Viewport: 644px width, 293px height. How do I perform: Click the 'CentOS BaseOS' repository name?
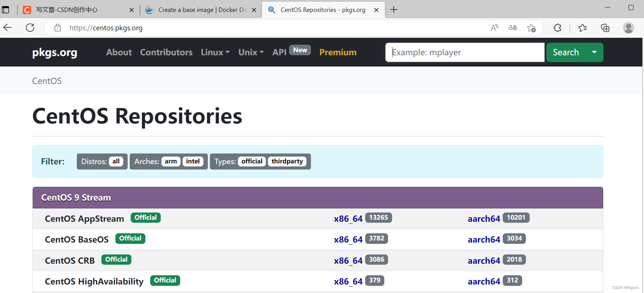click(x=77, y=239)
